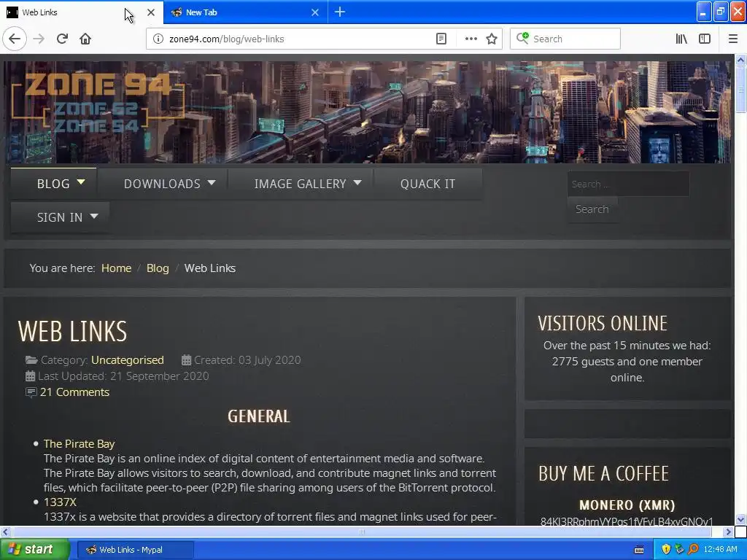The width and height of the screenshot is (747, 560).
Task: Click the vertical scrollbar down arrow
Action: click(x=740, y=519)
